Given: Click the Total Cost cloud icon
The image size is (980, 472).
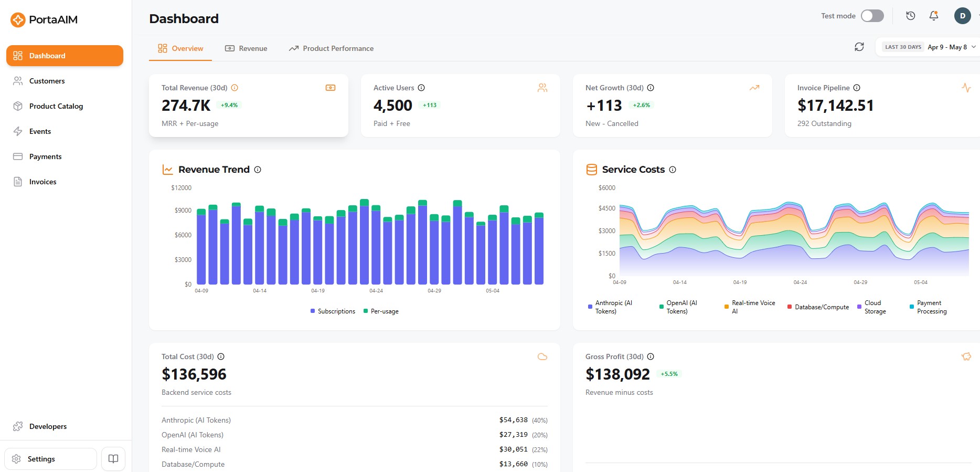Looking at the screenshot, I should 542,356.
